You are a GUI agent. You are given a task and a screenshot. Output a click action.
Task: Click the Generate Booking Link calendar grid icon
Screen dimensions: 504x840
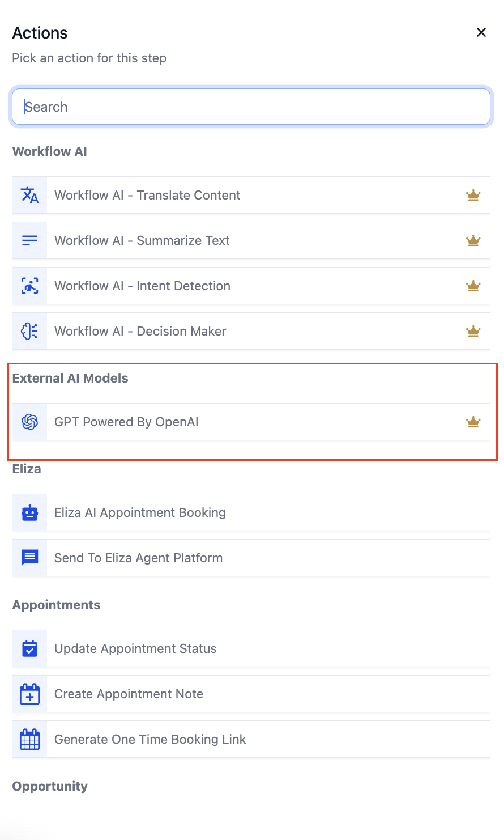[30, 739]
